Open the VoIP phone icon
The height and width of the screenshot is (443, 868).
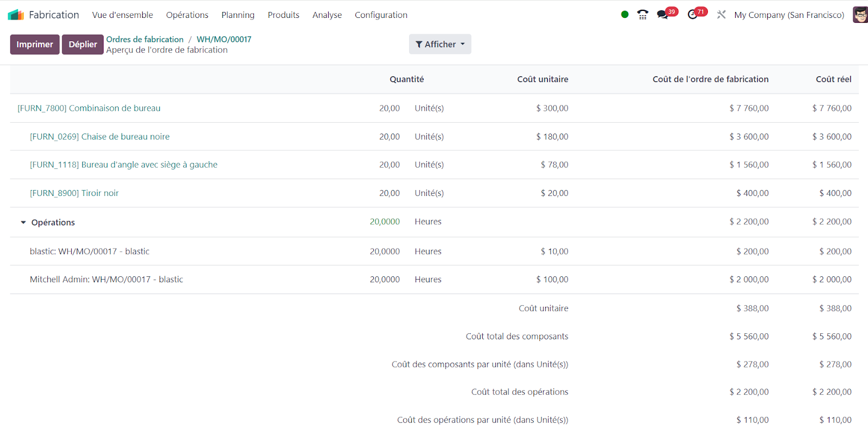(642, 15)
